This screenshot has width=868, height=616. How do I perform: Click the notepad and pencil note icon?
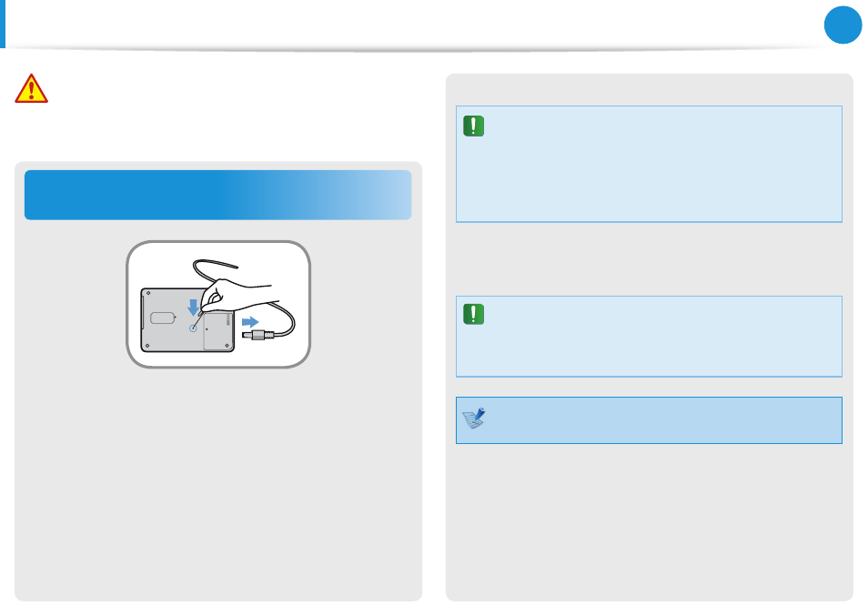pos(474,419)
